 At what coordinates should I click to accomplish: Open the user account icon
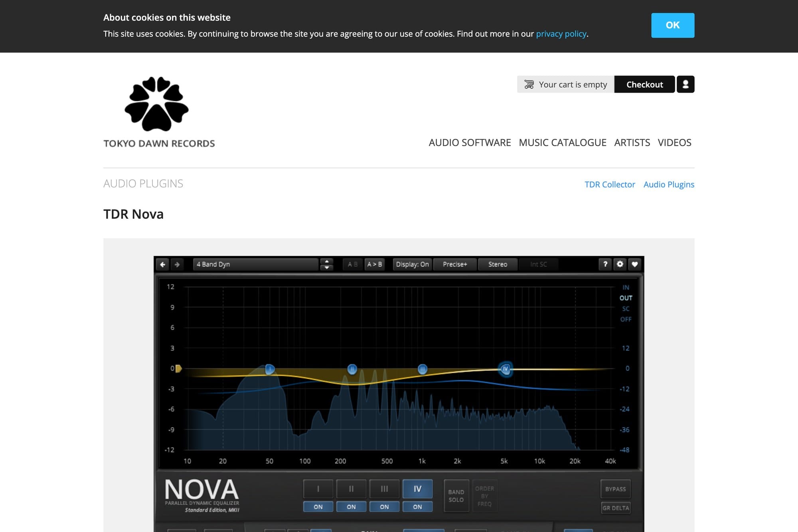tap(685, 84)
